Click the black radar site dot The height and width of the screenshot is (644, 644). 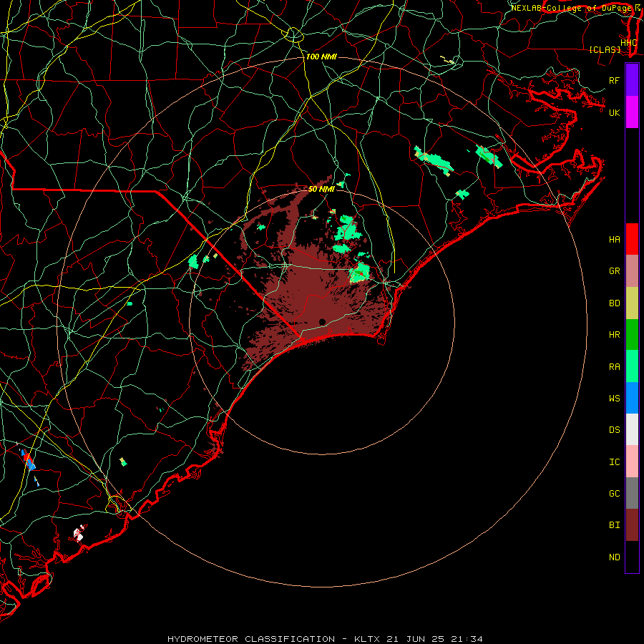(322, 321)
